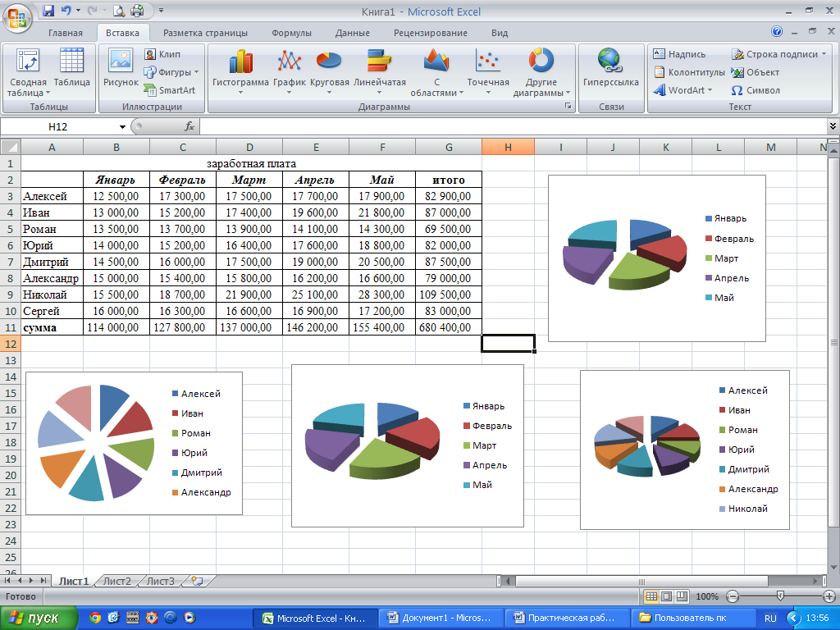This screenshot has height=630, width=840.
Task: Click the Алексей legend swatch in bottom-left chart
Action: 176,394
